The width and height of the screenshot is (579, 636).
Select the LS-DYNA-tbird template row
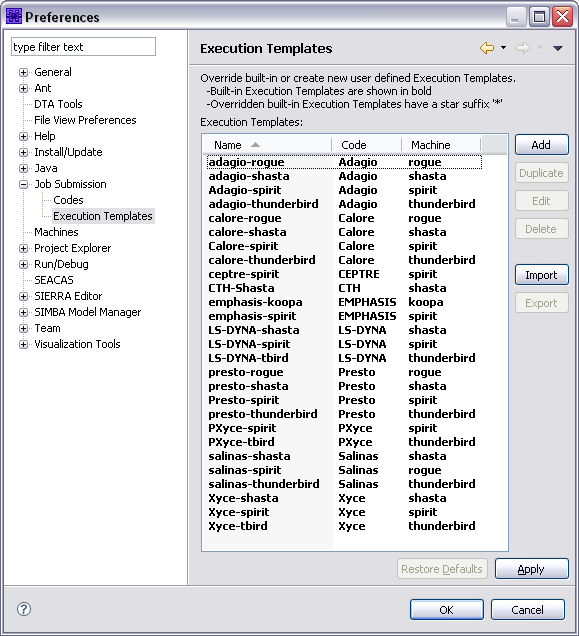pos(344,358)
